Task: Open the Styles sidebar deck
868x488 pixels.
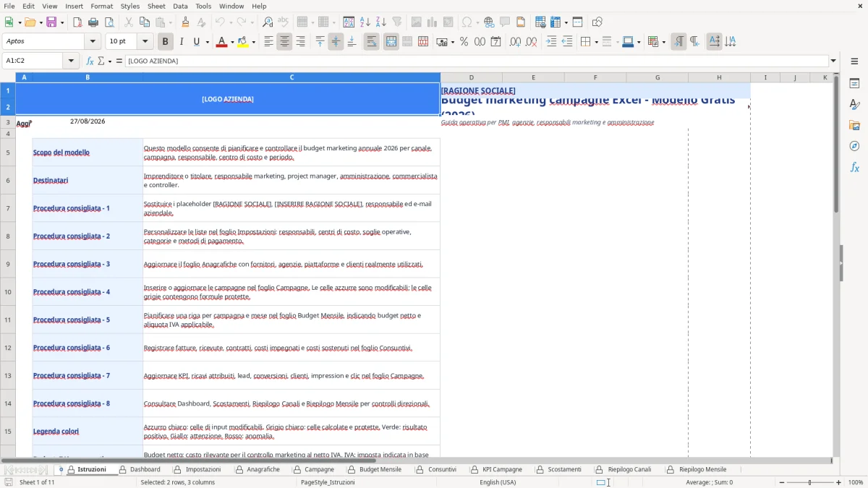Action: tap(854, 104)
